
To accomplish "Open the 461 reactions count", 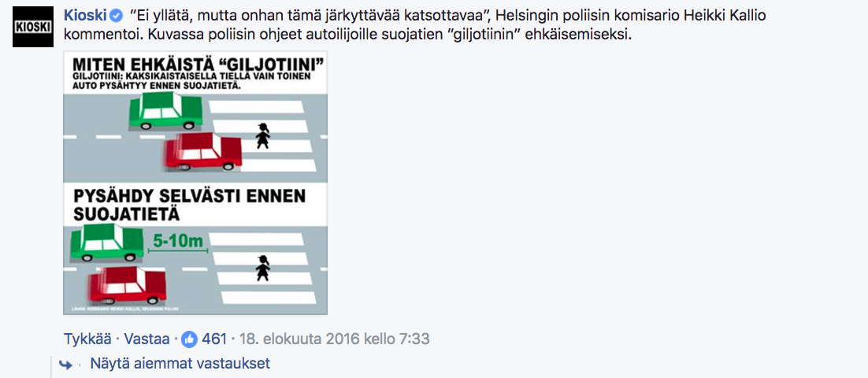I will coord(214,339).
